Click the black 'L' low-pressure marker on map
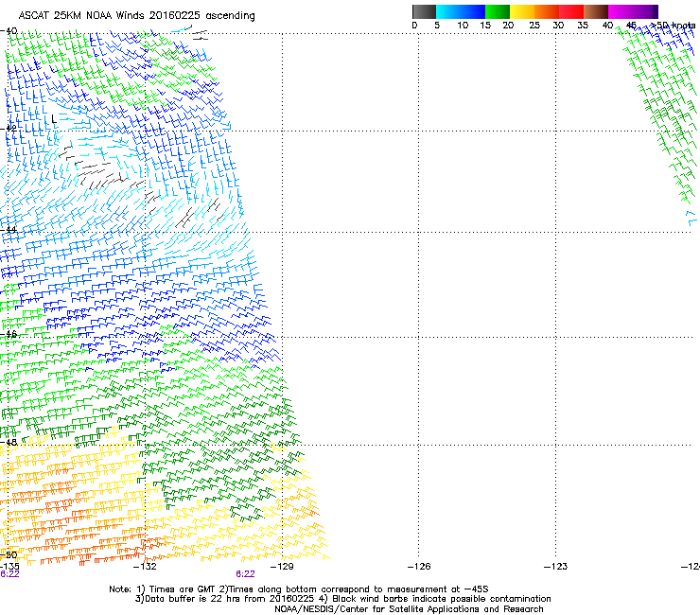This screenshot has height=615, width=700. tap(54, 119)
